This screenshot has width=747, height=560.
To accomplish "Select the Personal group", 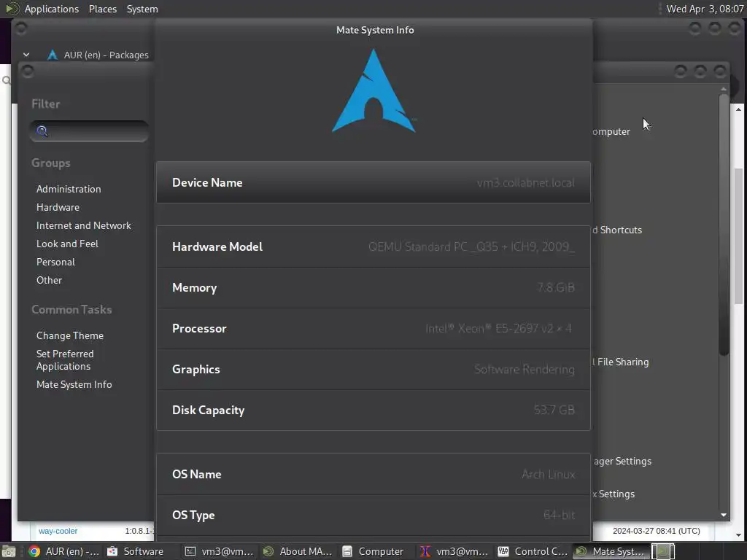I will [x=55, y=262].
